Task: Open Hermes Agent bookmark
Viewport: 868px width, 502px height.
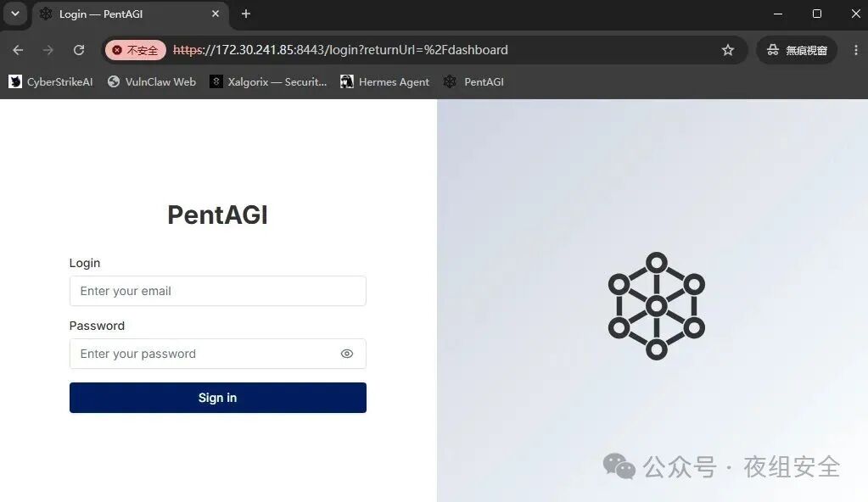Action: pyautogui.click(x=384, y=82)
